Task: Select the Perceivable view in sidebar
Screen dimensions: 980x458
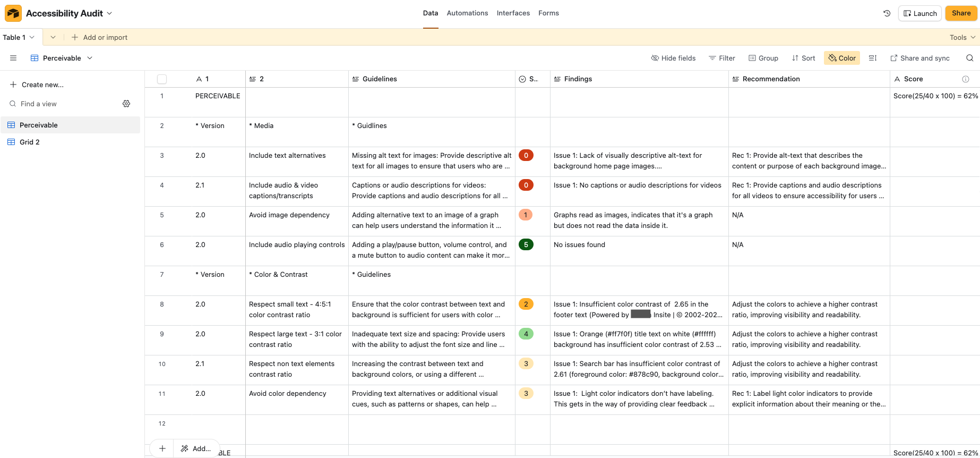Action: click(70, 125)
